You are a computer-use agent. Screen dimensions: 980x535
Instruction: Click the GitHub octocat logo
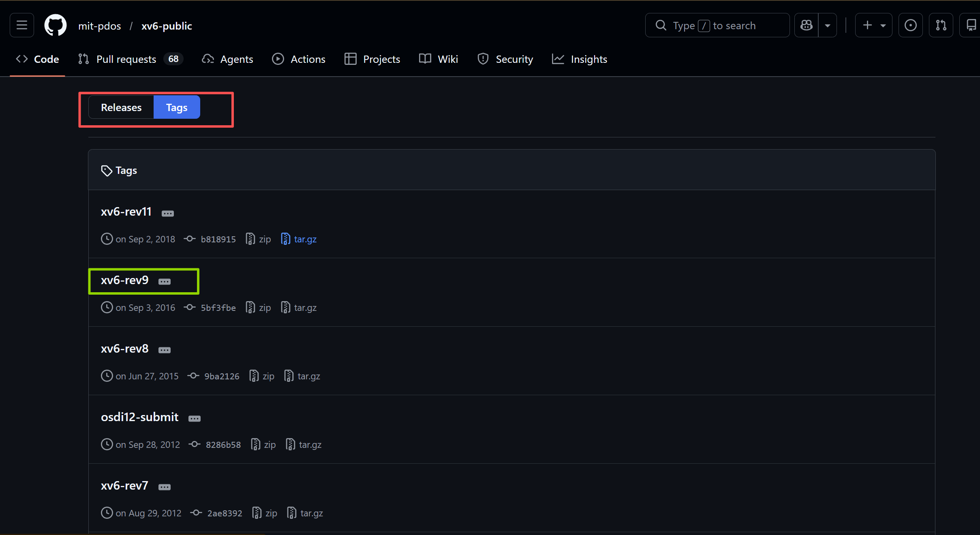[56, 26]
